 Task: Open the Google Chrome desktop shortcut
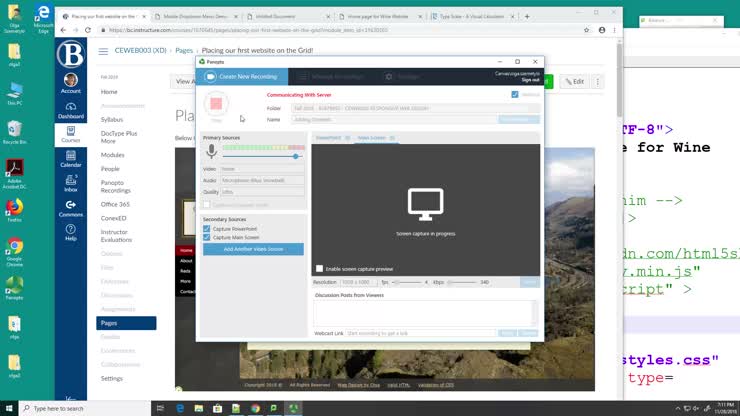14,253
